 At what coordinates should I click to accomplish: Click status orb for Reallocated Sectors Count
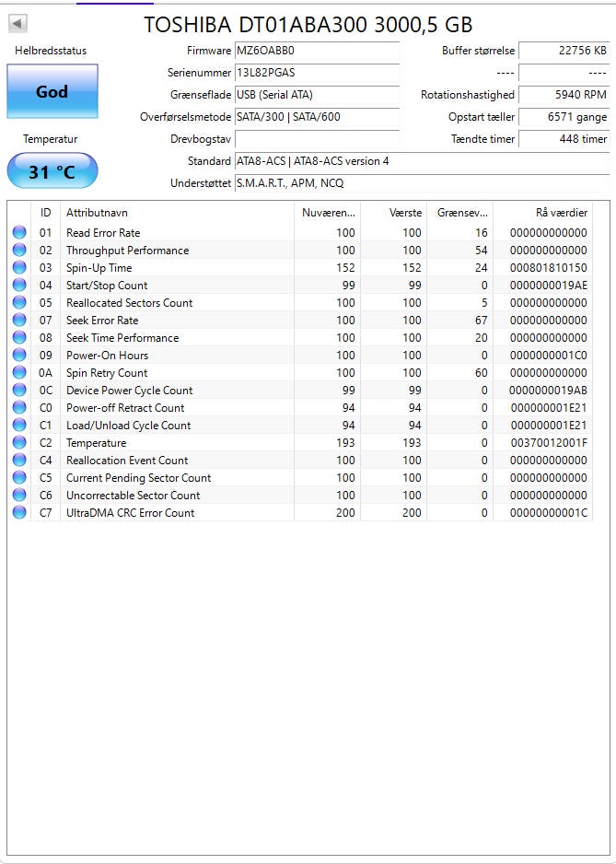(x=19, y=302)
